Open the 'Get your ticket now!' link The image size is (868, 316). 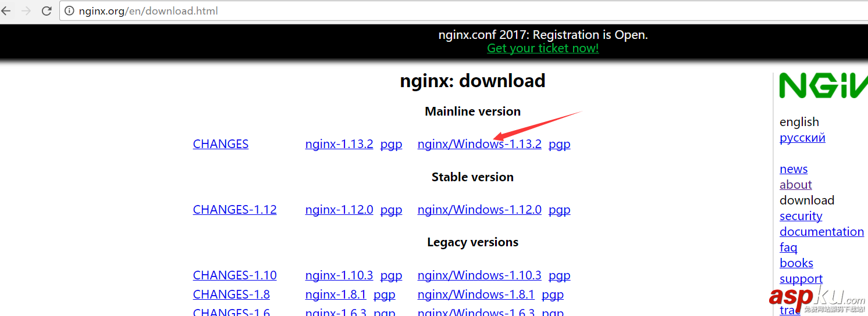tap(543, 48)
